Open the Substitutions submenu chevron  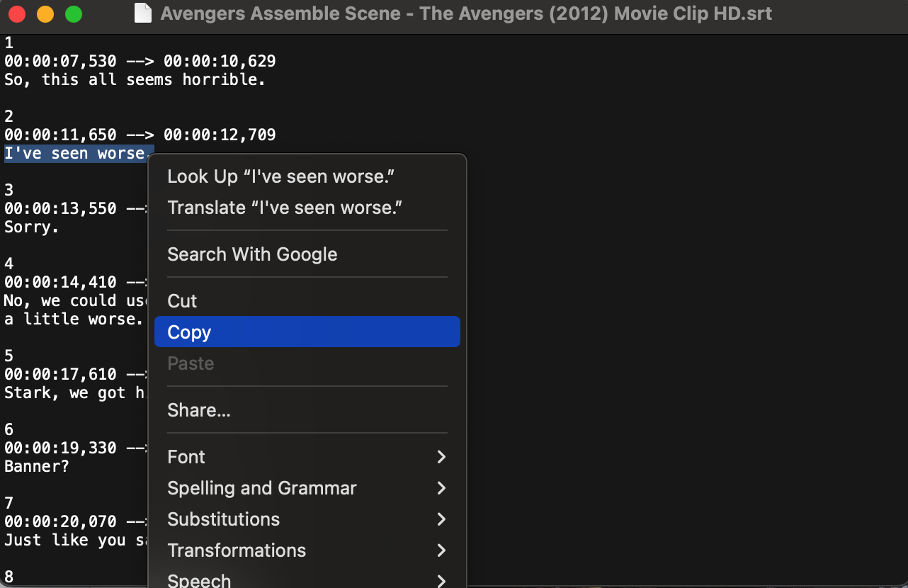tap(441, 519)
